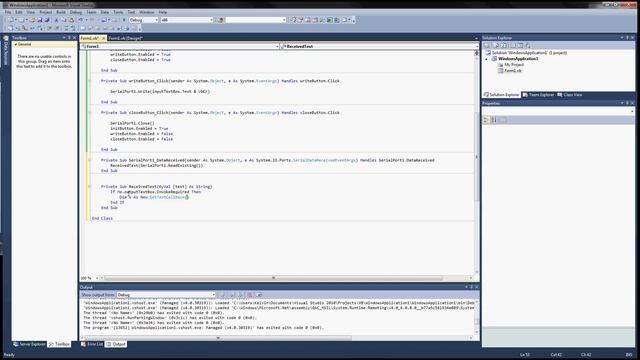Open the Project menu
640x360 pixels.
(x=45, y=12)
